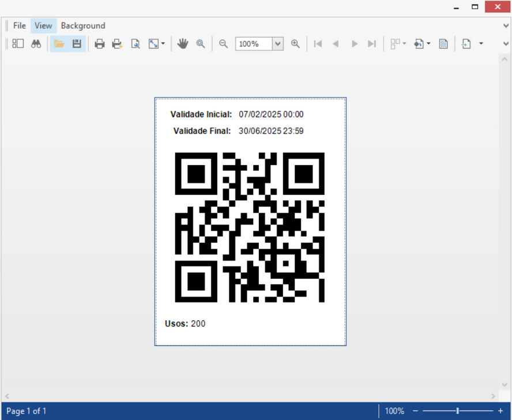This screenshot has height=420, width=512.
Task: Click the vertical scrollbar up arrow
Action: 505,59
